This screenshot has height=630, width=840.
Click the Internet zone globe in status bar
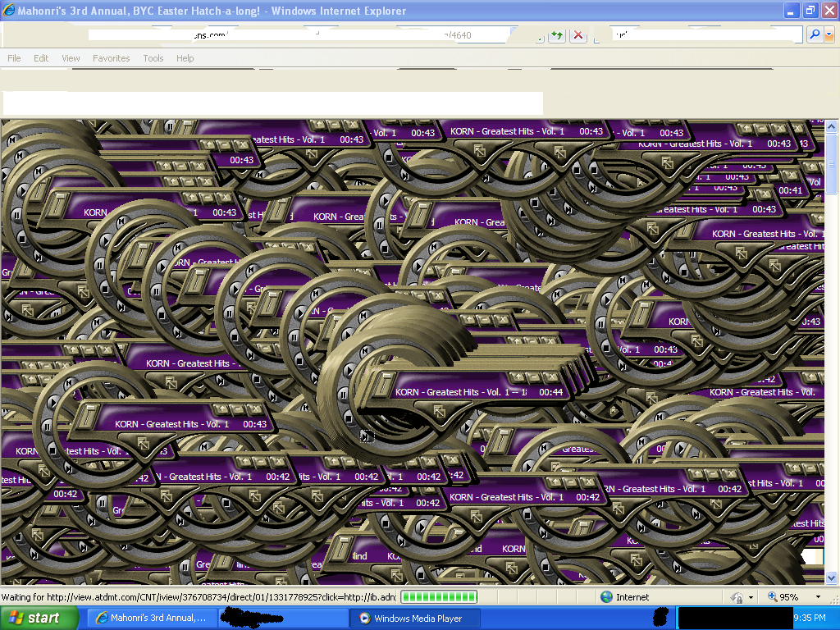tap(606, 597)
